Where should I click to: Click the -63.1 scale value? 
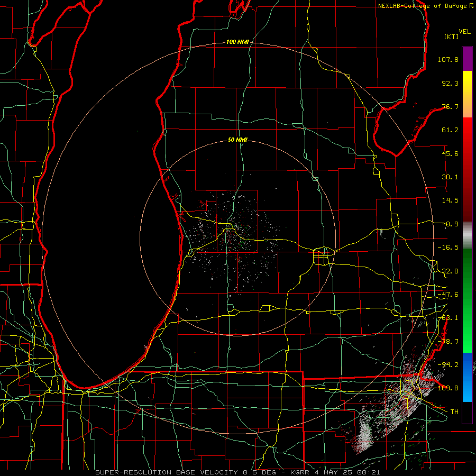point(448,318)
